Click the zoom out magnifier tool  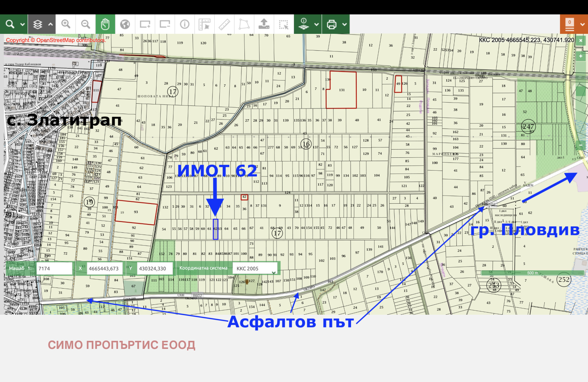pyautogui.click(x=86, y=24)
